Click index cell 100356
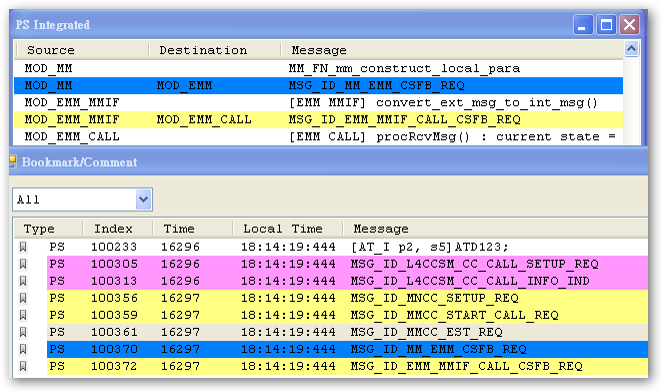The width and height of the screenshot is (662, 392). [114, 298]
